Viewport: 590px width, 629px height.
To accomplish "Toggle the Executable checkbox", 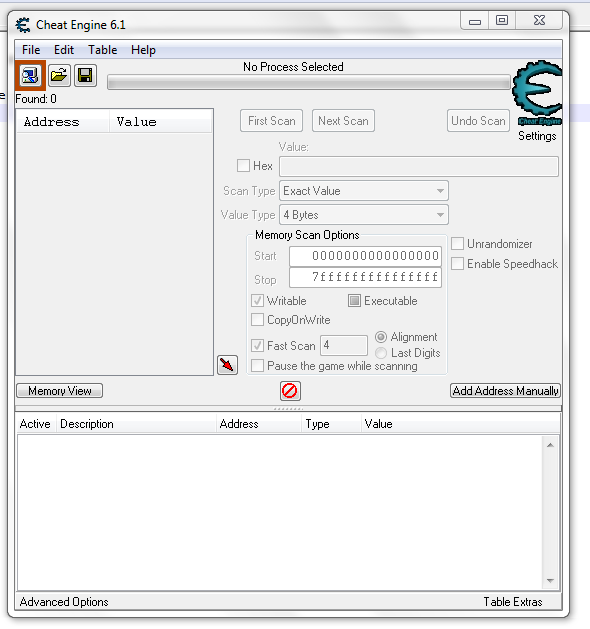I will click(354, 300).
